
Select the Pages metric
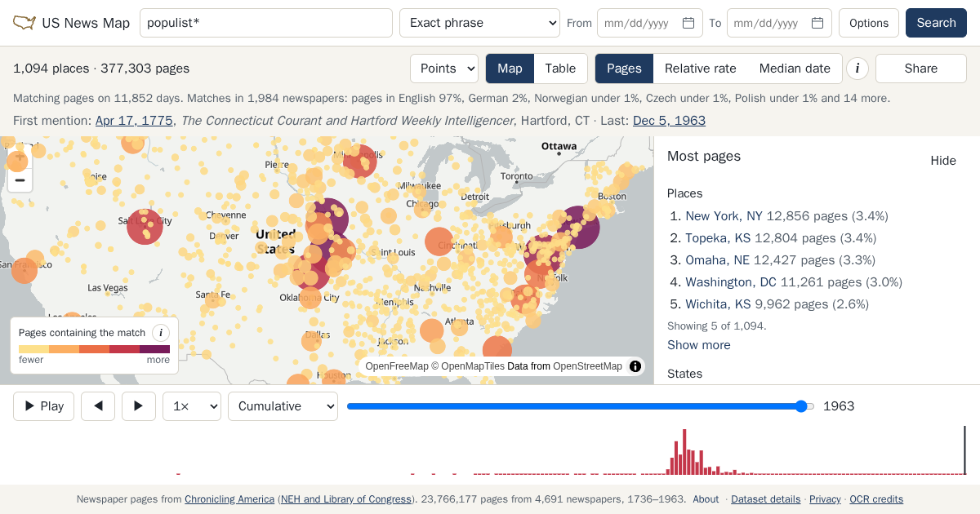point(624,69)
